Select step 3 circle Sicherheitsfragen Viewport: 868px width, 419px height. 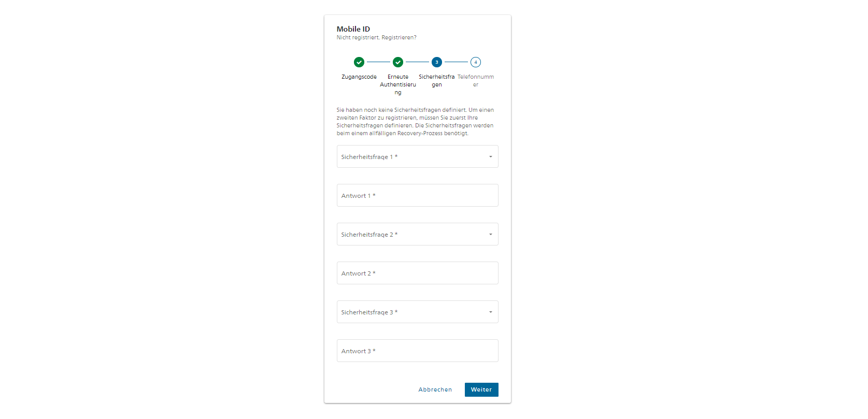click(x=437, y=62)
